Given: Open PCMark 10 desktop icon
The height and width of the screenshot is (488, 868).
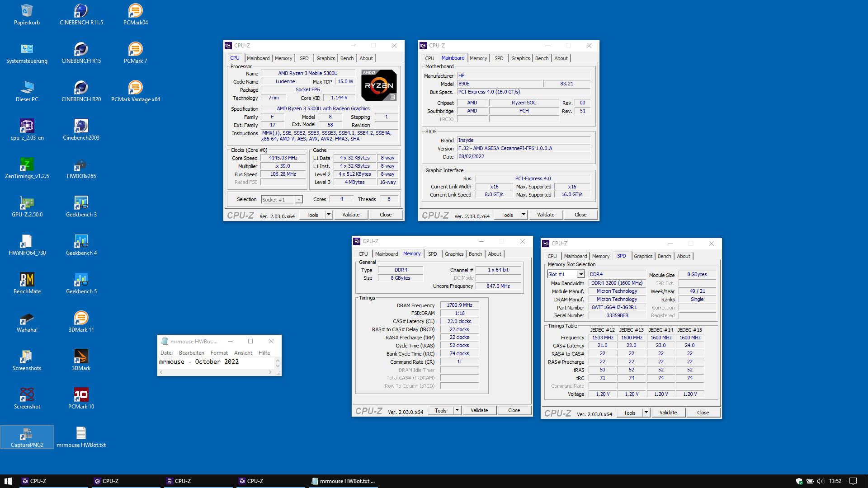Looking at the screenshot, I should point(81,399).
